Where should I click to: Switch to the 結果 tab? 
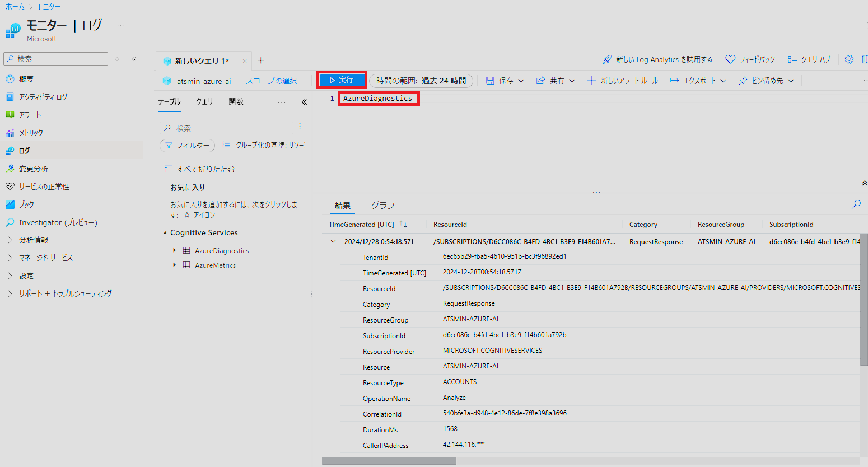(343, 206)
